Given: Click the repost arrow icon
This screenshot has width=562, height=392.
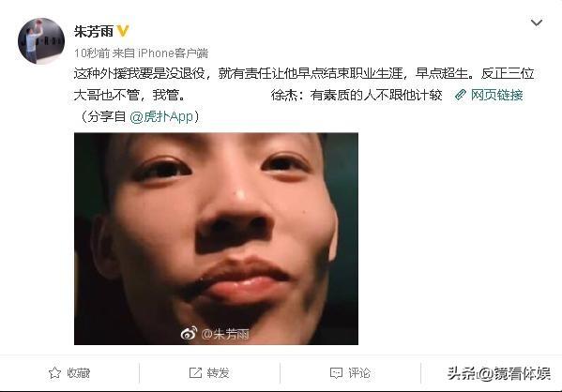Looking at the screenshot, I should point(195,373).
